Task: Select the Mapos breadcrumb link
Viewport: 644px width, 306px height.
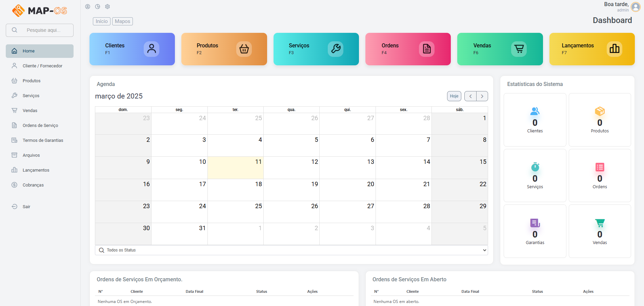Action: click(x=122, y=21)
